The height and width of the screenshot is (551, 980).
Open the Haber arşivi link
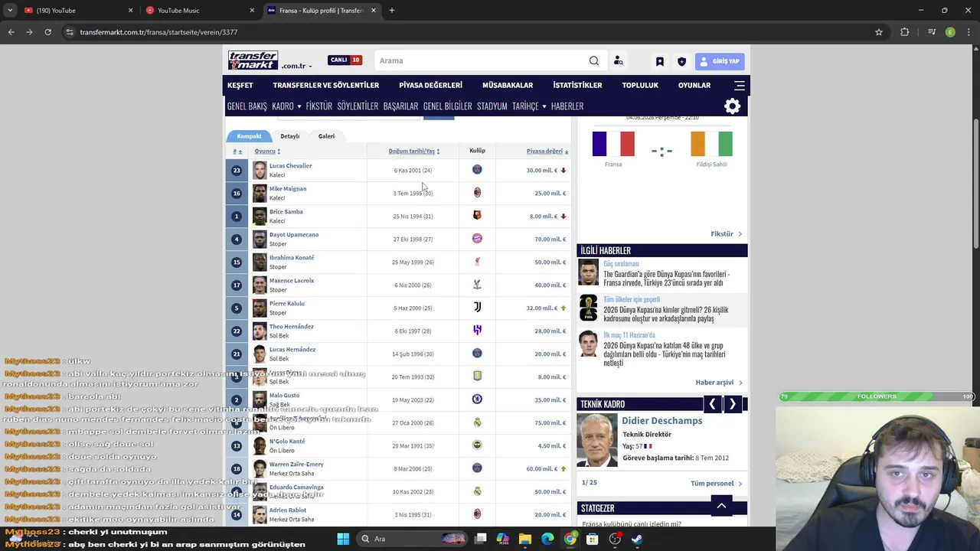[x=718, y=383]
